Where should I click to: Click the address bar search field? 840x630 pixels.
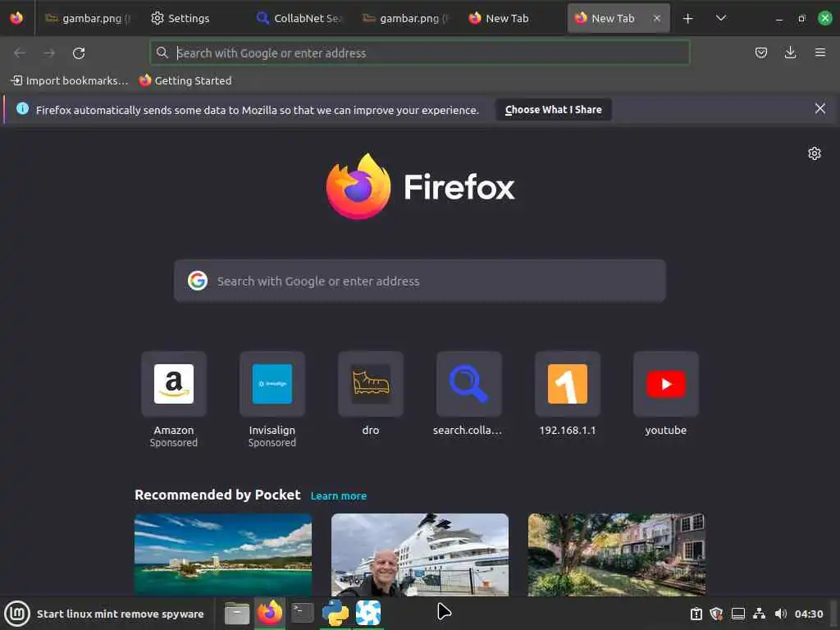[x=419, y=53]
